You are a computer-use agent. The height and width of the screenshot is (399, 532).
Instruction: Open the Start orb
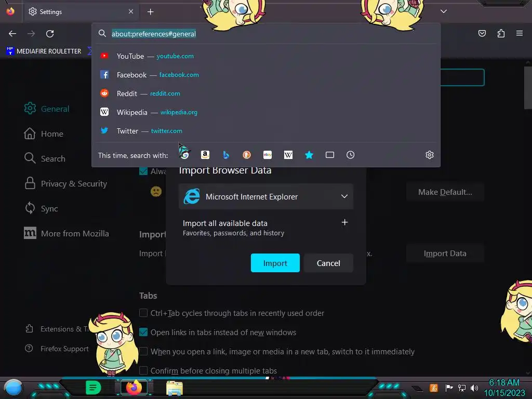[x=13, y=388]
